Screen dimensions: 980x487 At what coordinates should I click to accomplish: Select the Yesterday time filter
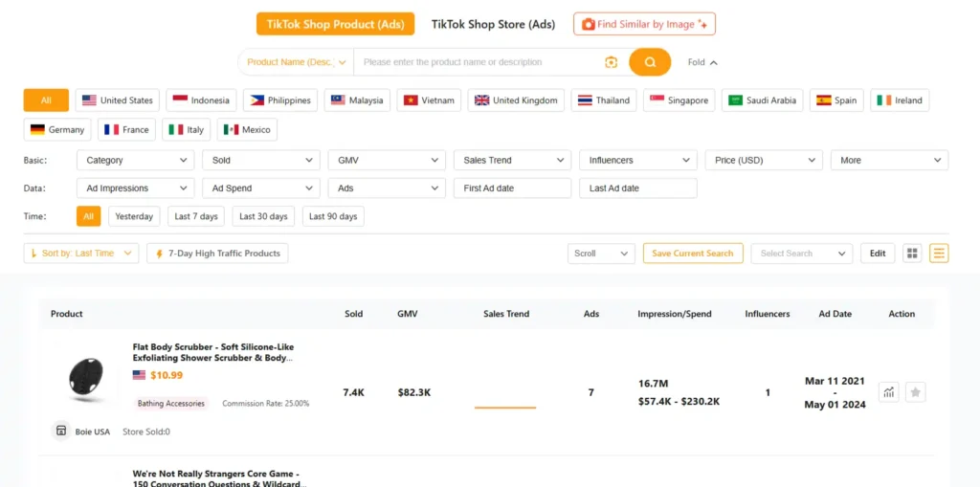coord(134,217)
